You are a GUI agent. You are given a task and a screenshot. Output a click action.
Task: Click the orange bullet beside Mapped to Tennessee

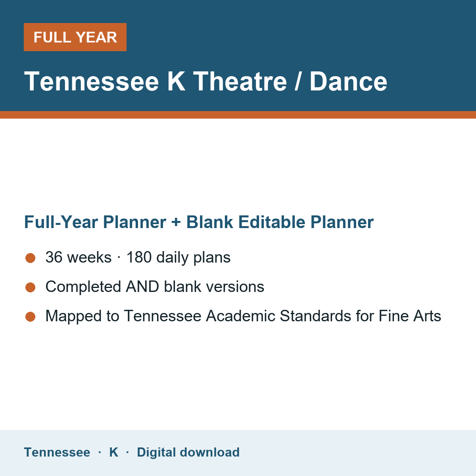click(31, 317)
